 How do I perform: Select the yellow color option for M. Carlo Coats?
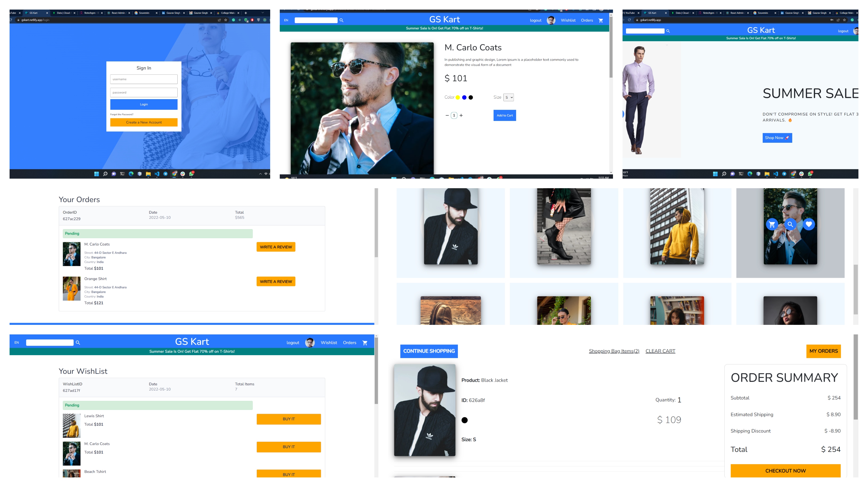coord(458,98)
